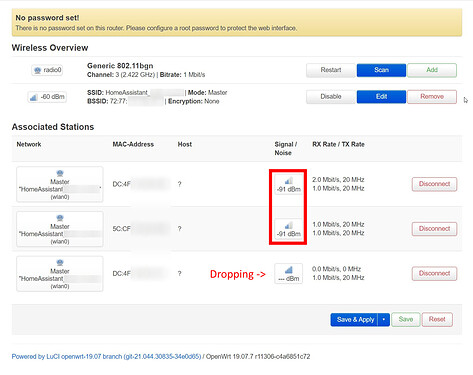Disconnect the dropping DC:4F station

[434, 273]
